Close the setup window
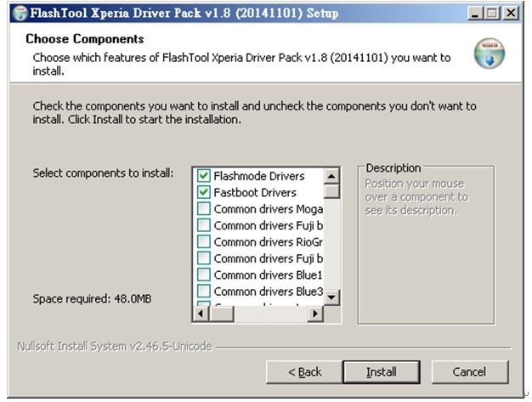 (x=510, y=14)
